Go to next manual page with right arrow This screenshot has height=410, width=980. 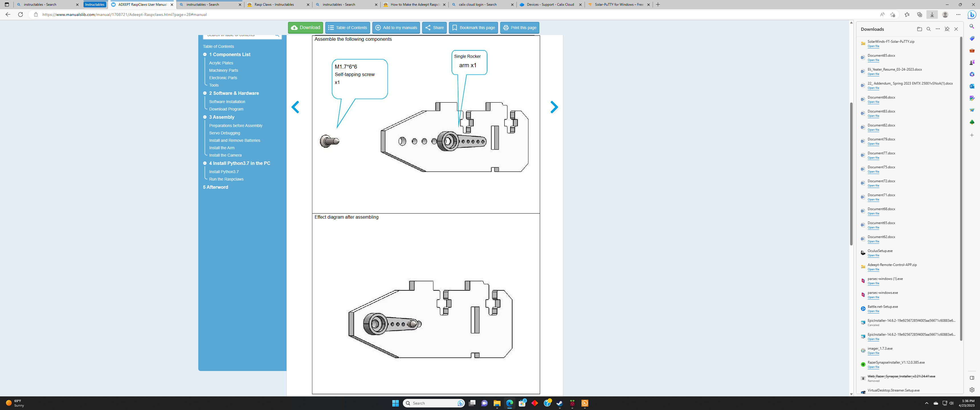[554, 107]
